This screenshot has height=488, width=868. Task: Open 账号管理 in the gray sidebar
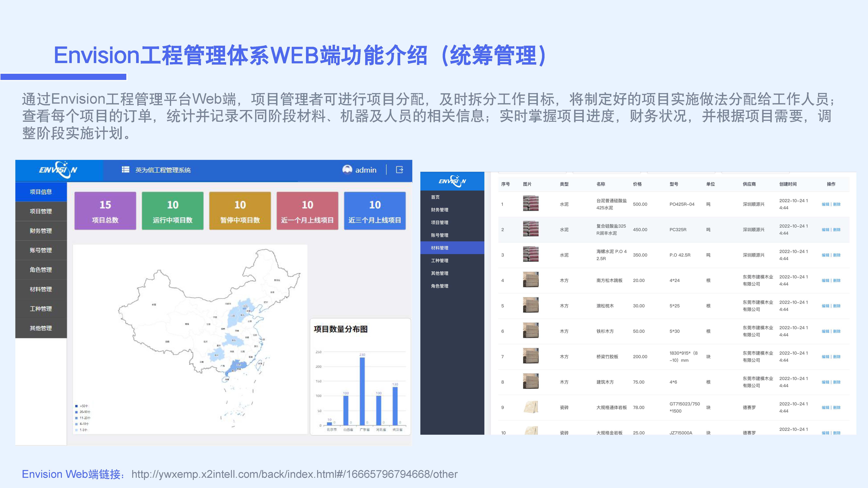pyautogui.click(x=41, y=250)
